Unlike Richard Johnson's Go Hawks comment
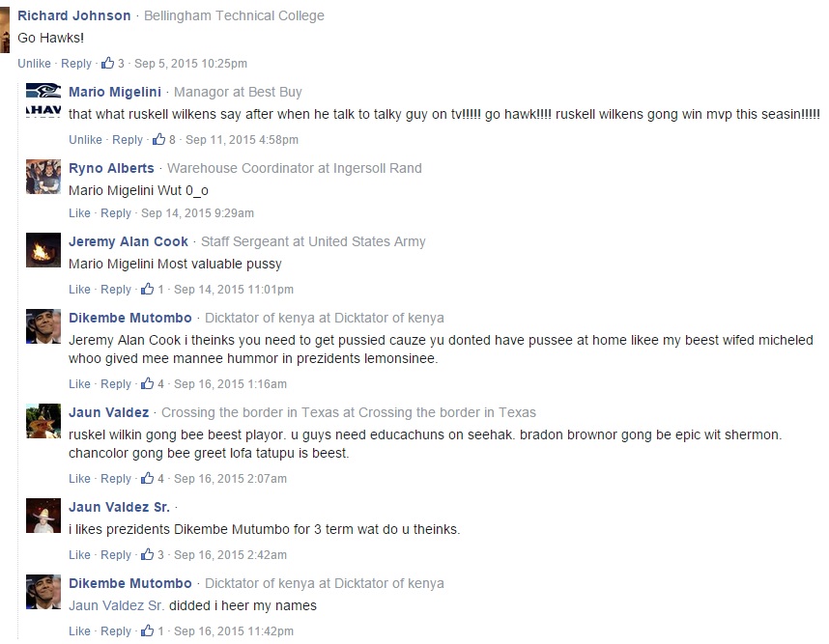829x644 pixels. 35,64
